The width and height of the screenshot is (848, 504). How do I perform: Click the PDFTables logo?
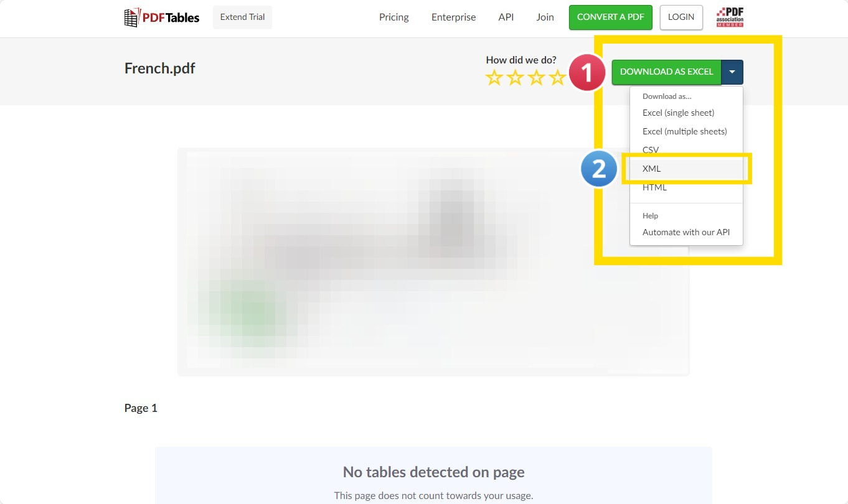pos(162,17)
